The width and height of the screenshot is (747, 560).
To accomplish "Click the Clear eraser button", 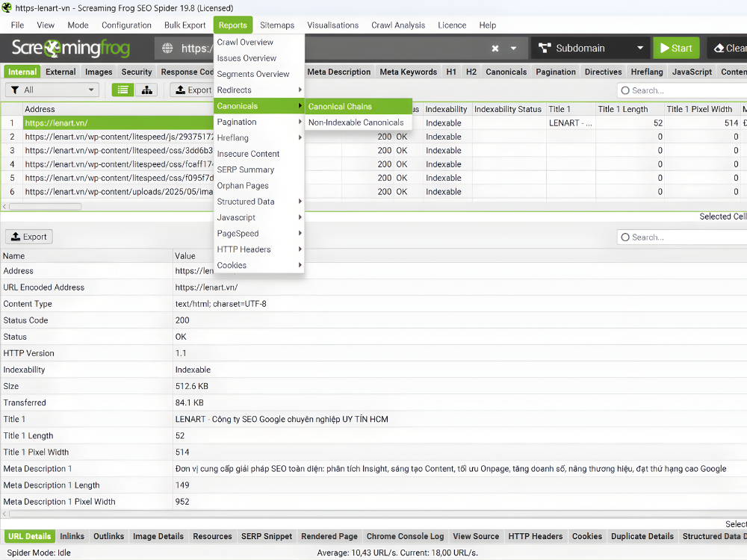I will pyautogui.click(x=728, y=49).
